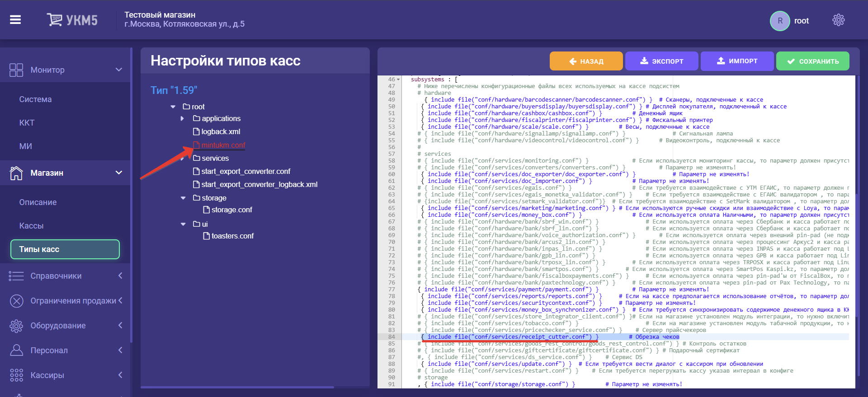This screenshot has width=868, height=397.
Task: Open the hamburger main menu
Action: pos(15,20)
